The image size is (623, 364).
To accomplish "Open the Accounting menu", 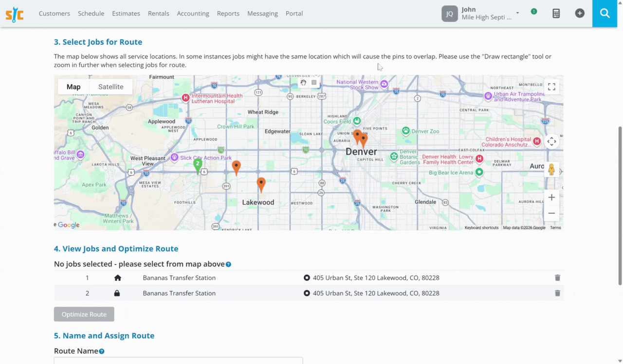I will tap(193, 14).
